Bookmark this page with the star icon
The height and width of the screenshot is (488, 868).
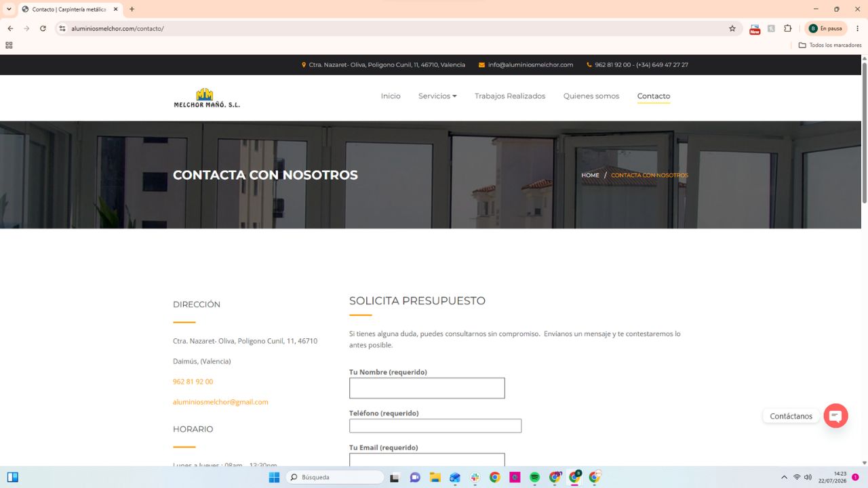(732, 28)
